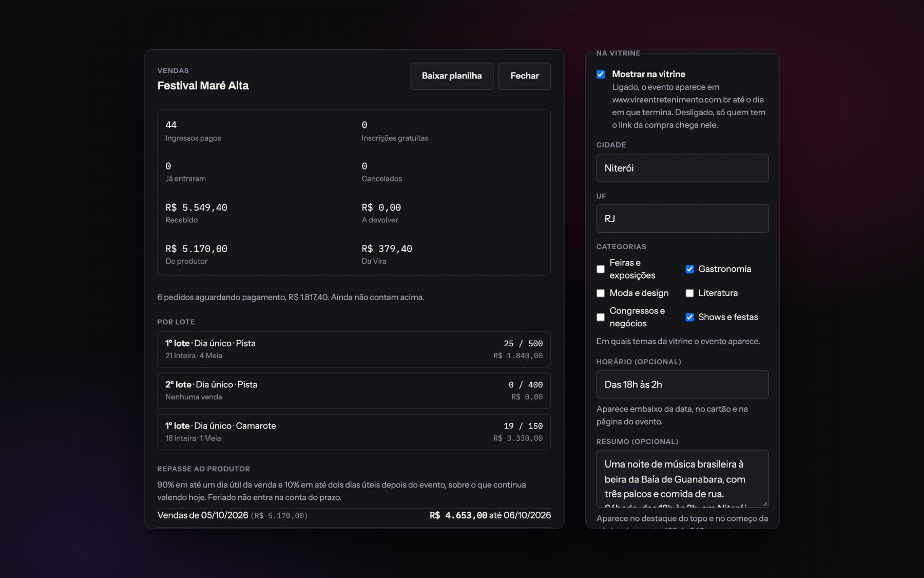Focus the UF field showing RJ

[x=682, y=219]
